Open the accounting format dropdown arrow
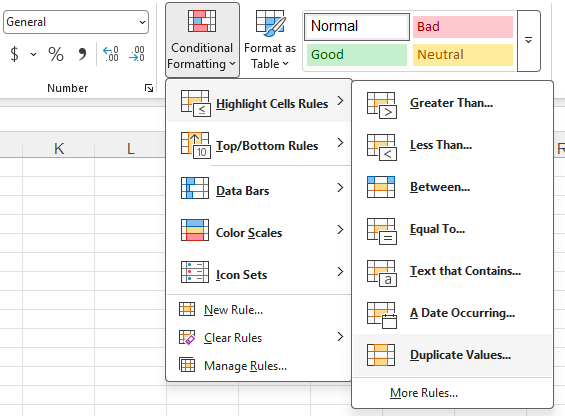Image resolution: width=565 pixels, height=416 pixels. pyautogui.click(x=34, y=54)
